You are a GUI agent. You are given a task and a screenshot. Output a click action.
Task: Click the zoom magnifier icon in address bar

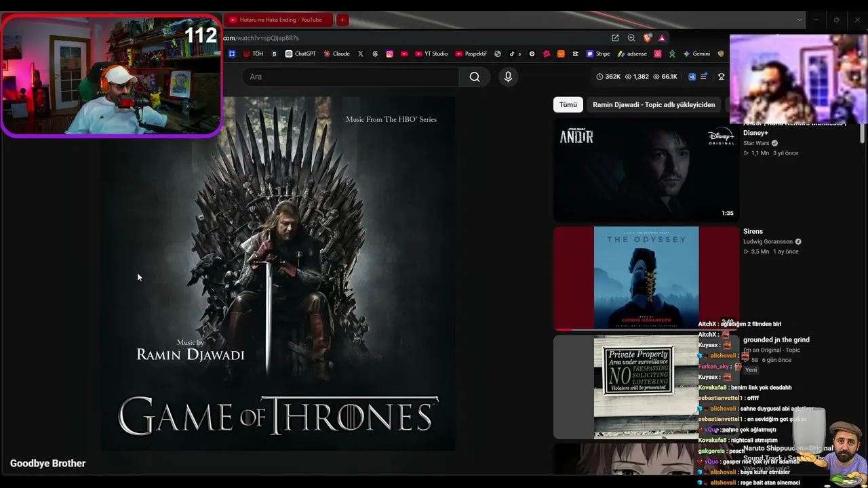631,38
